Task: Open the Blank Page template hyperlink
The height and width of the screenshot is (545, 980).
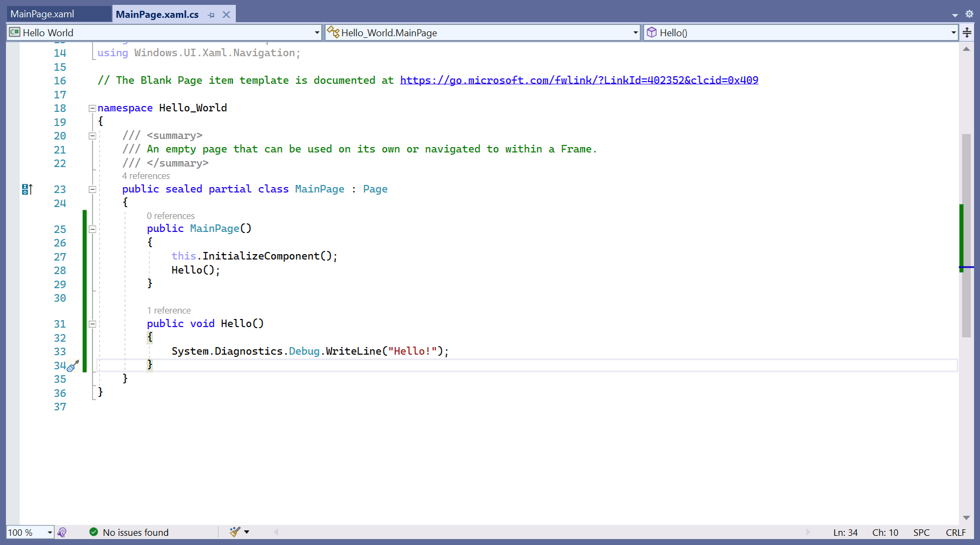Action: pos(579,80)
